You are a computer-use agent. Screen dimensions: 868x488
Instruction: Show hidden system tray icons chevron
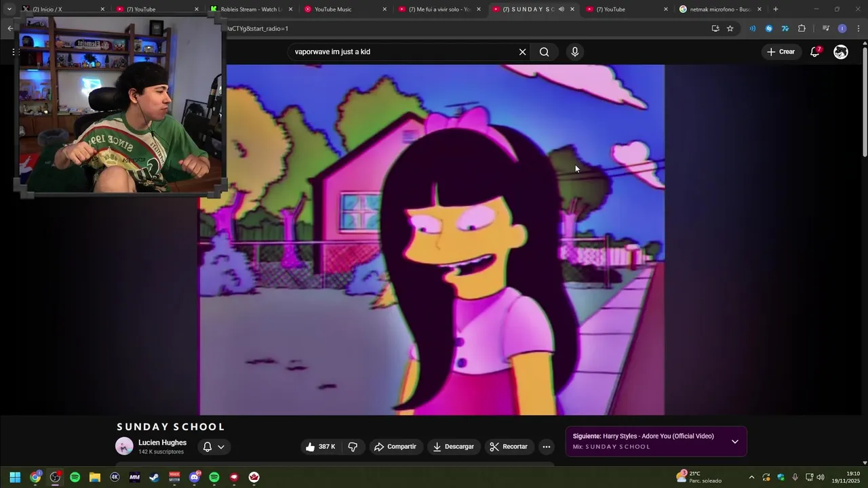pos(751,477)
